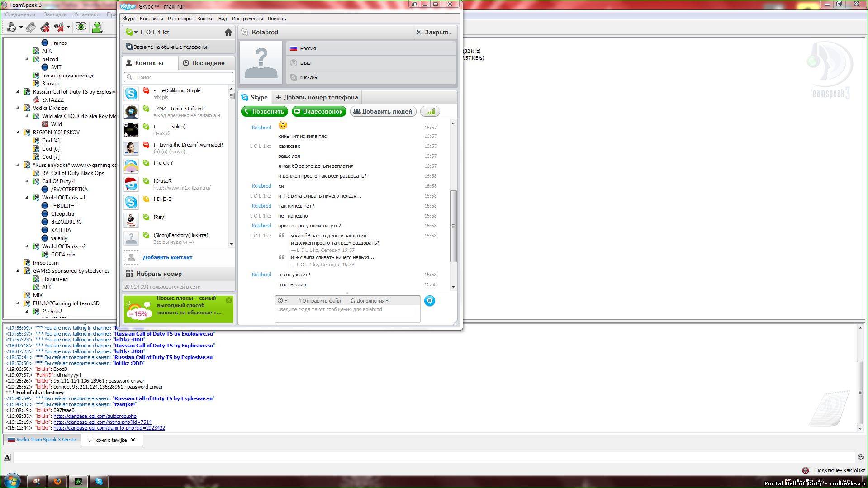Screen dimensions: 868x488
Task: Open TeamSpeak contacts manager green user icon
Action: [x=98, y=28]
